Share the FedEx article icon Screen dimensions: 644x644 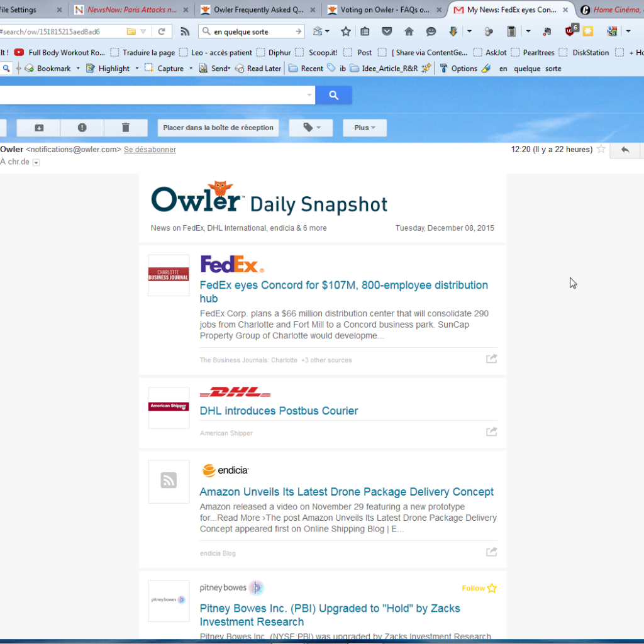pos(491,359)
